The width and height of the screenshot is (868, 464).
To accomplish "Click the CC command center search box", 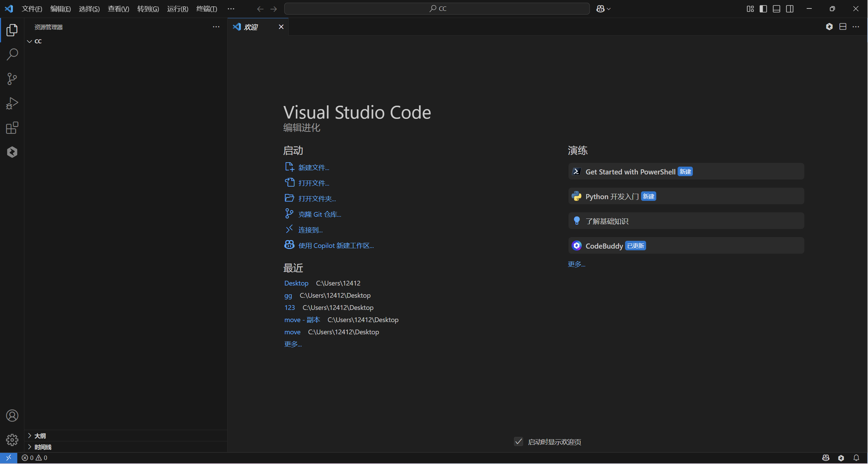I will pos(437,9).
